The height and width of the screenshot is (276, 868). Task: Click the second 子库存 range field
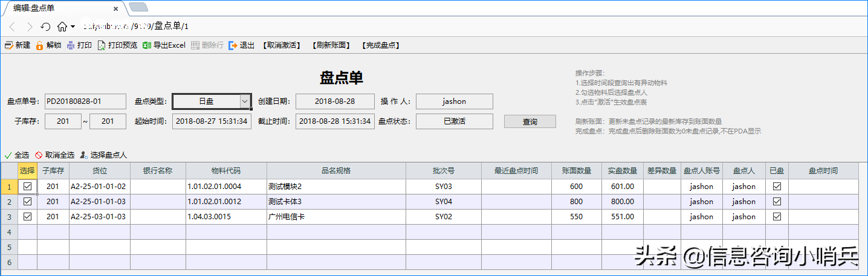108,121
